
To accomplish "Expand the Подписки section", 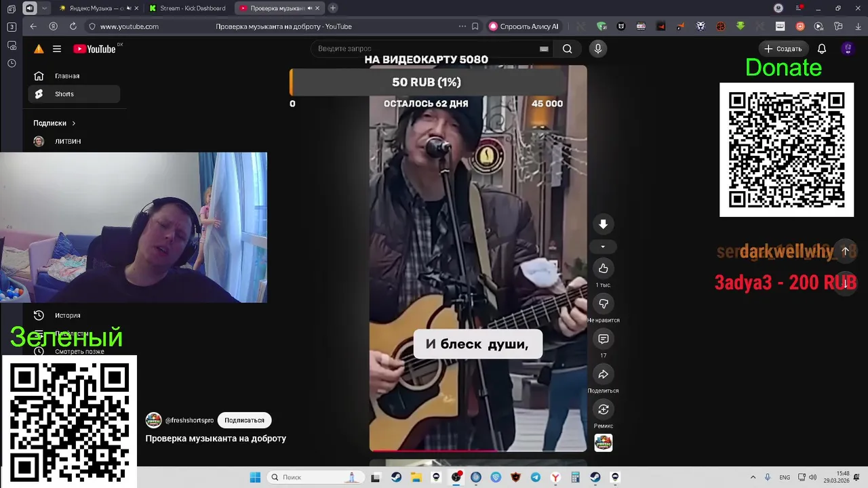I will [54, 123].
